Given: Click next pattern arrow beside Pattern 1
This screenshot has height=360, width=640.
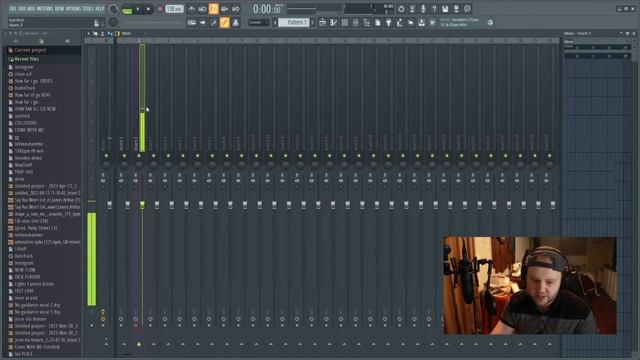Looking at the screenshot, I should pyautogui.click(x=313, y=22).
